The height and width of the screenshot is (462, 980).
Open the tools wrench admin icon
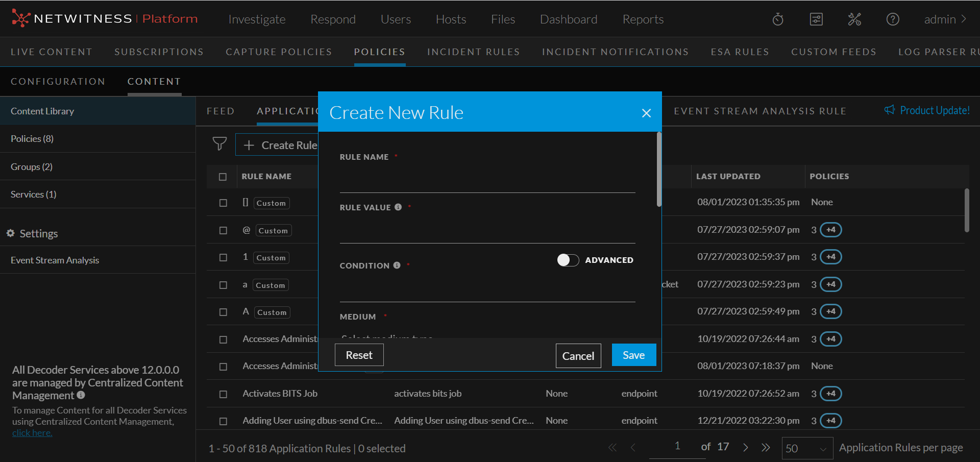pyautogui.click(x=854, y=19)
